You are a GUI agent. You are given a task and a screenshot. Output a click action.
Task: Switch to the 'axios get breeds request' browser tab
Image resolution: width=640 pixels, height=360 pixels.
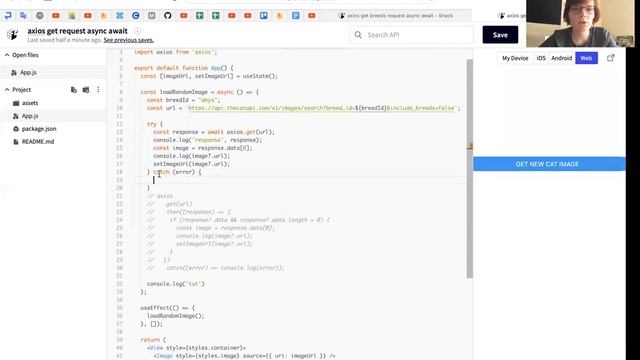[x=399, y=16]
